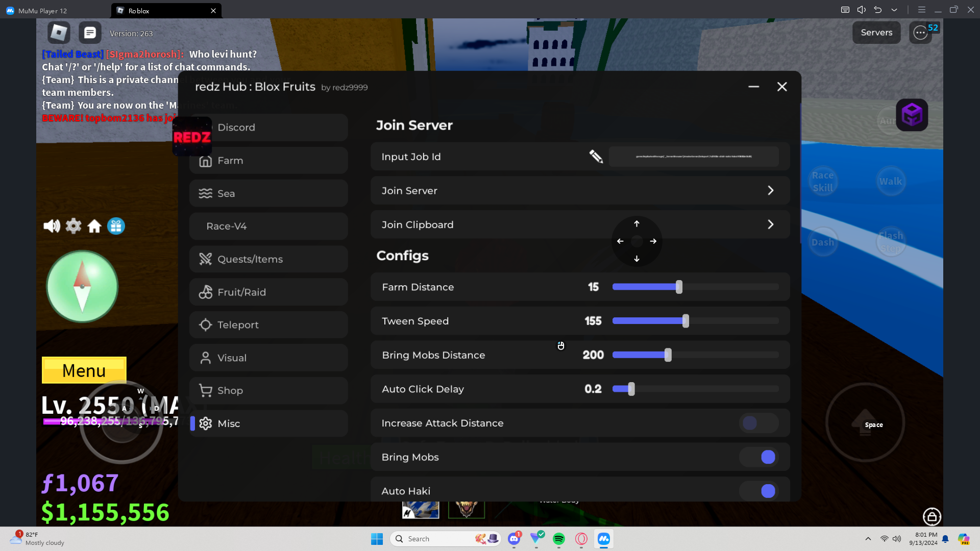Click the three-dots menu icon with 52 badge

(x=920, y=33)
